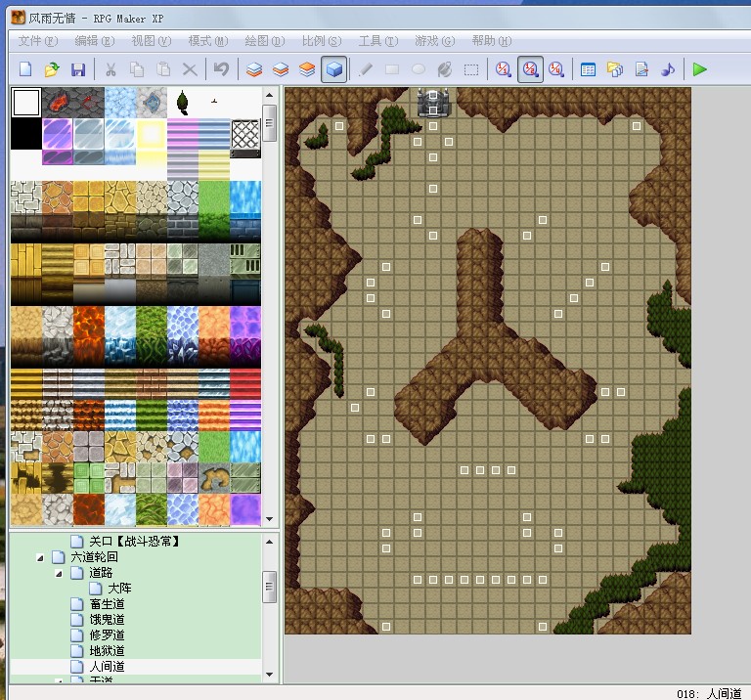Collapse the 道路 map node
Screen dimensions: 751x700
point(59,573)
